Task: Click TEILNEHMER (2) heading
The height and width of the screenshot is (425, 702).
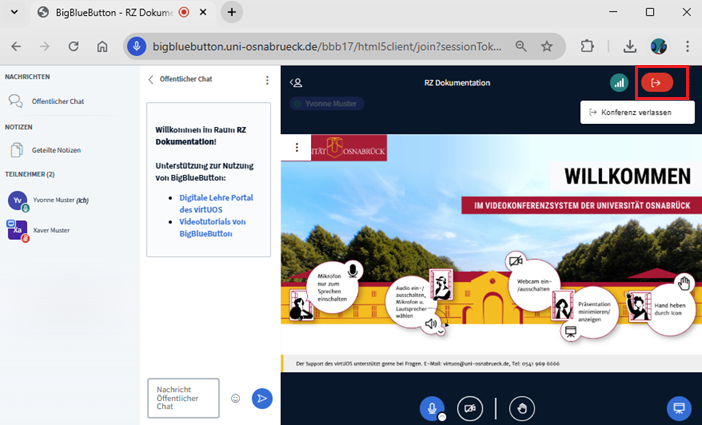Action: [x=30, y=174]
